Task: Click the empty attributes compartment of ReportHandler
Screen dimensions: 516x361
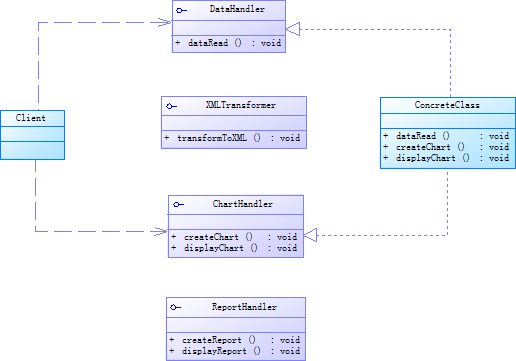Action: 236,325
